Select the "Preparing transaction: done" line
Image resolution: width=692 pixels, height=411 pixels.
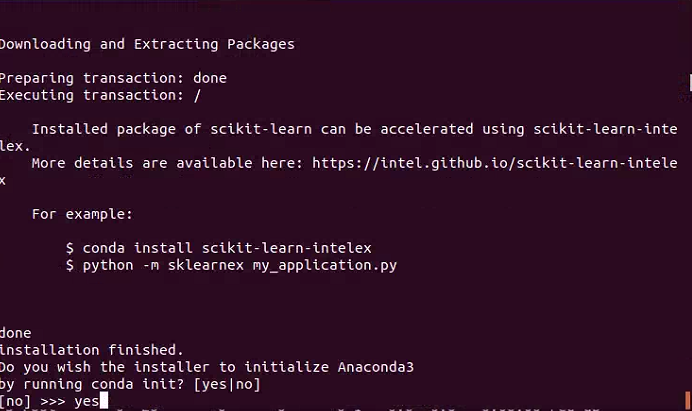[x=113, y=78]
